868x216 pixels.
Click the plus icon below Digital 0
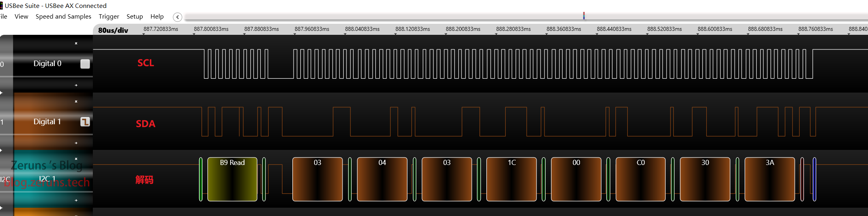[76, 85]
